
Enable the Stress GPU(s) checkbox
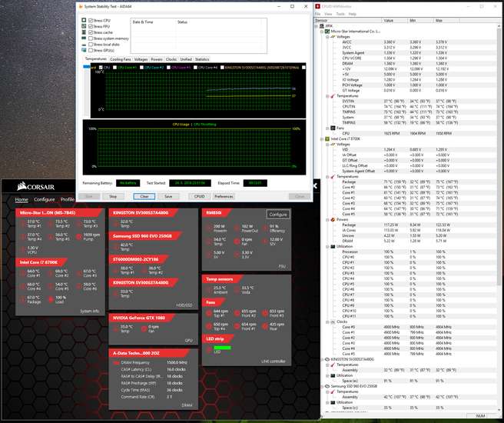click(91, 50)
